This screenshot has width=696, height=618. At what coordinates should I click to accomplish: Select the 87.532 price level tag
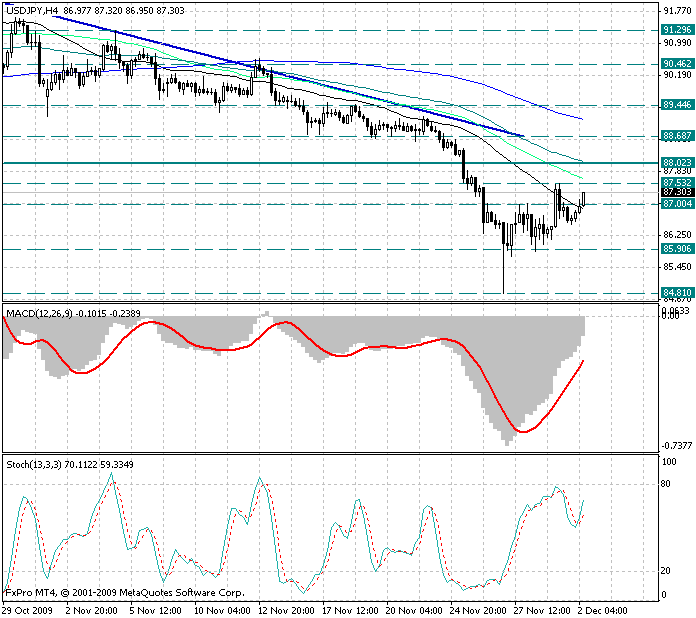[677, 182]
